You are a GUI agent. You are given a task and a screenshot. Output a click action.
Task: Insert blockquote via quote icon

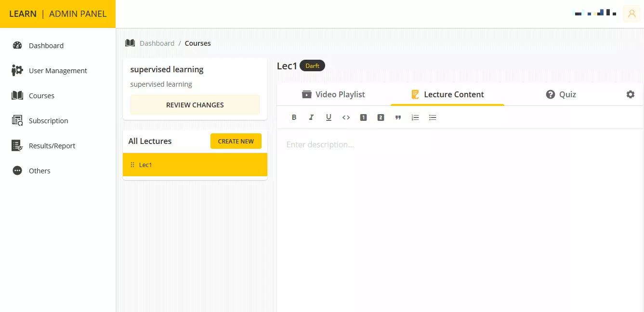[x=398, y=117]
